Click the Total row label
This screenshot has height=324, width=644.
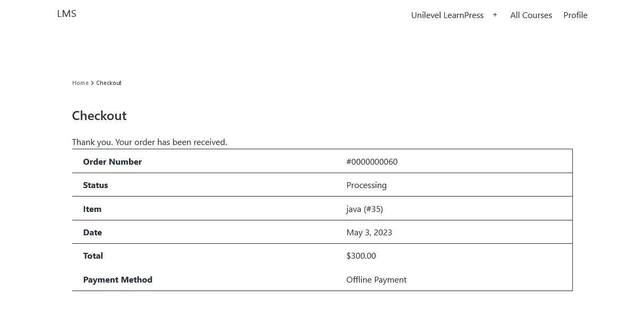point(93,256)
